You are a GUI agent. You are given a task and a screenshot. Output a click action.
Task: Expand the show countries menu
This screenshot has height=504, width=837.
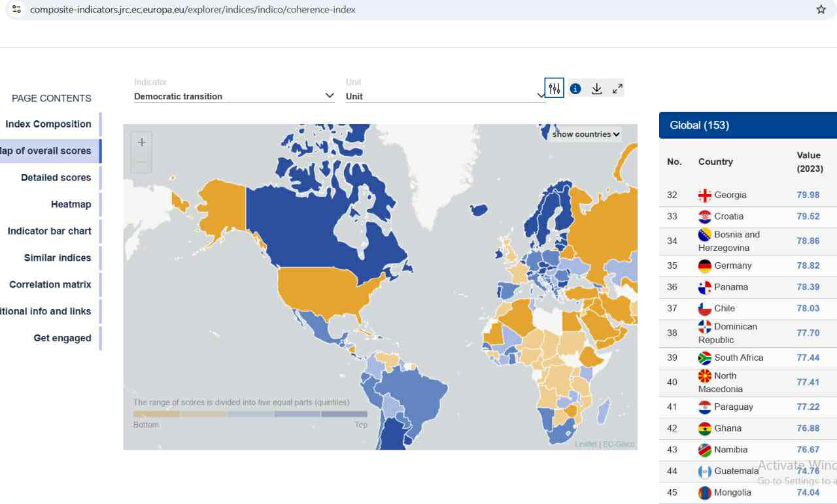[x=585, y=134]
